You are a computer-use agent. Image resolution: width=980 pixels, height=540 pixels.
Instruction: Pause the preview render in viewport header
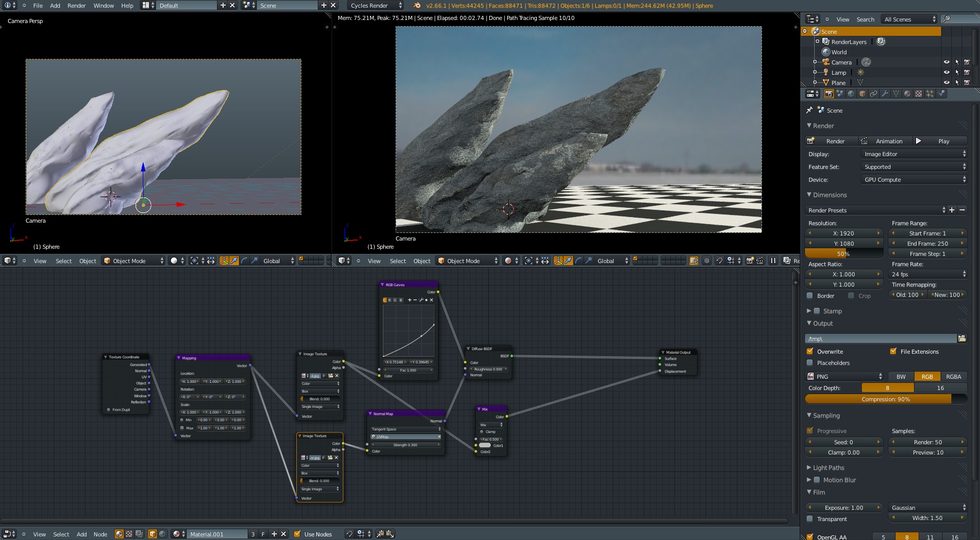773,261
